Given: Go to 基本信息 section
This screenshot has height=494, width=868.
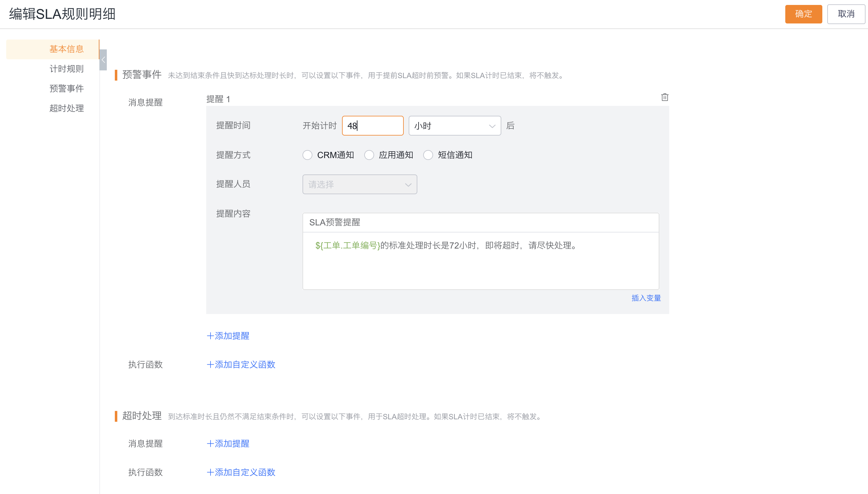Looking at the screenshot, I should click(x=52, y=49).
